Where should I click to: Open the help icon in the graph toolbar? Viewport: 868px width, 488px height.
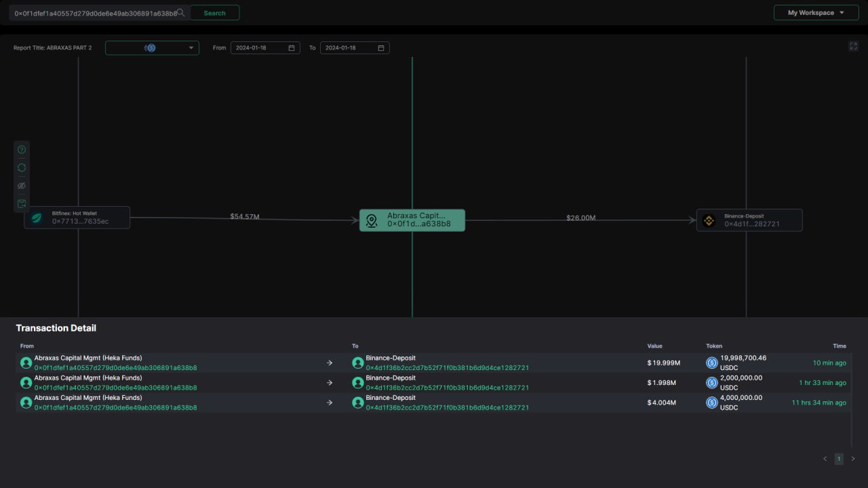[x=22, y=150]
